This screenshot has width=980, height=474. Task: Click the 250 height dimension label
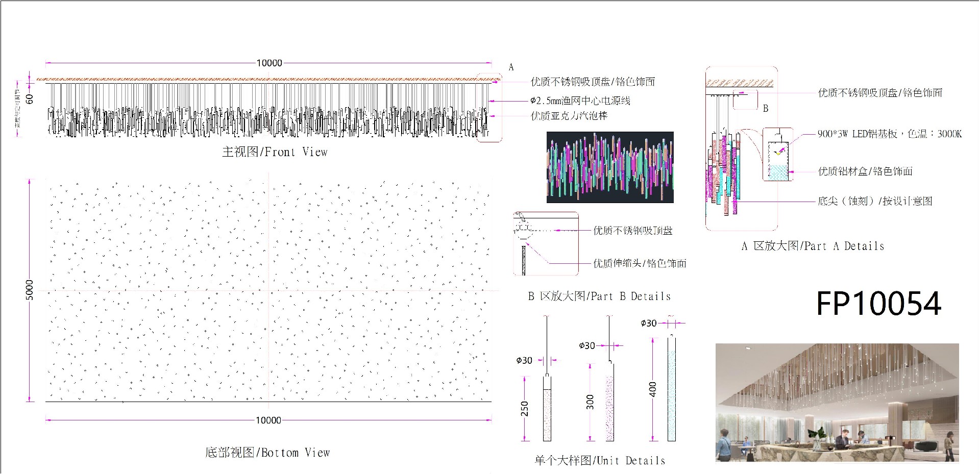[x=524, y=409]
